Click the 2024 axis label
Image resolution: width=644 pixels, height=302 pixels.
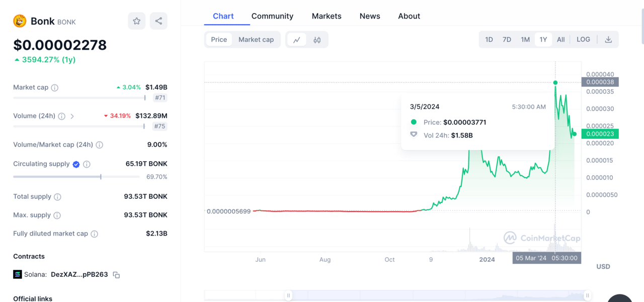coord(487,260)
